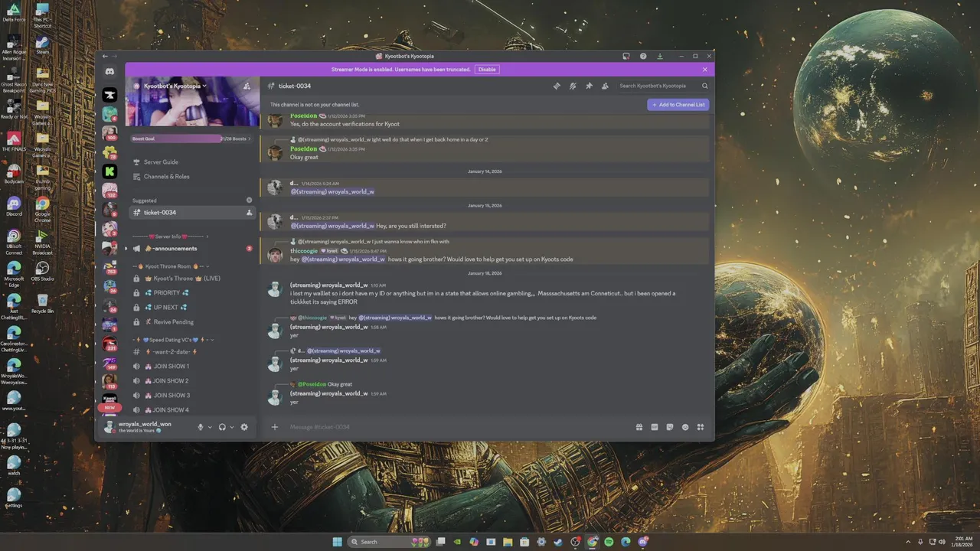Image resolution: width=980 pixels, height=551 pixels.
Task: Select the ticket-0034 channel in sidebar
Action: pyautogui.click(x=191, y=213)
